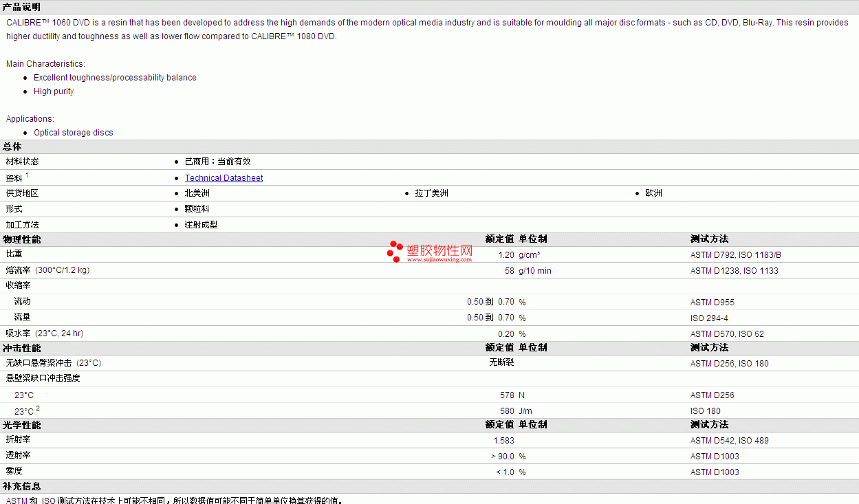This screenshot has height=504, width=859.
Task: Click the 供货地区 row label
Action: pyautogui.click(x=23, y=193)
